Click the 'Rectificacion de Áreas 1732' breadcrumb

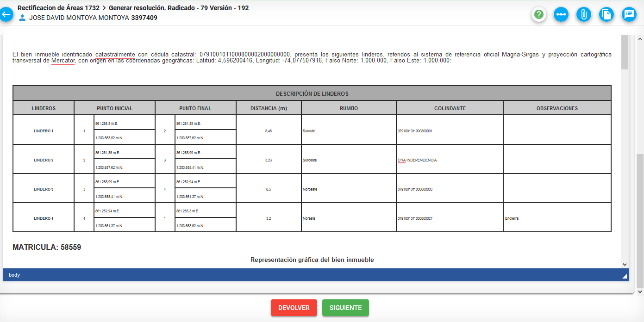pos(58,8)
